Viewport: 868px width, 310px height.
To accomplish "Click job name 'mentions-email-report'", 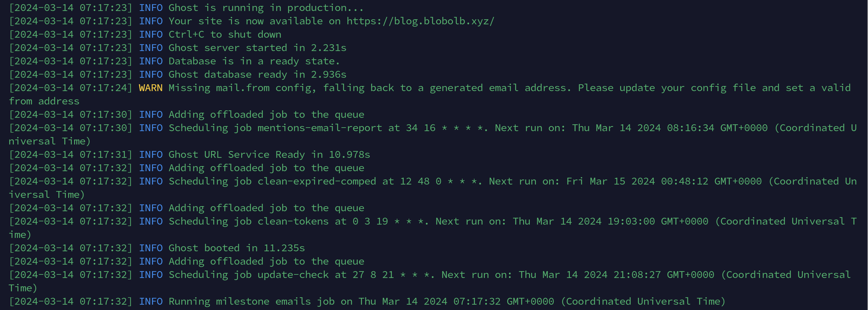I will (320, 128).
